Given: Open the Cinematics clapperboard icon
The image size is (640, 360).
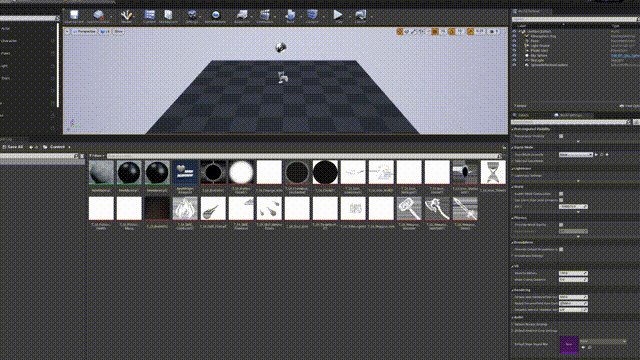Looking at the screenshot, I should click(x=264, y=15).
